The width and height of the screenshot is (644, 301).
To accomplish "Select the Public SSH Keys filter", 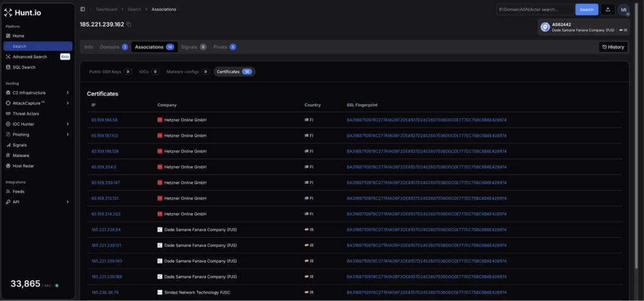I will [x=109, y=72].
